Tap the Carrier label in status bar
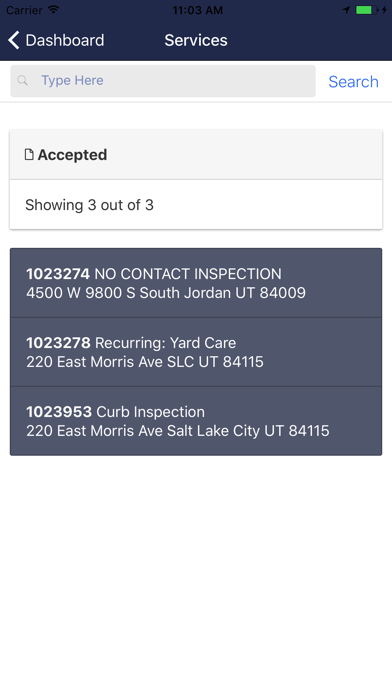This screenshot has height=696, width=392. pyautogui.click(x=24, y=10)
